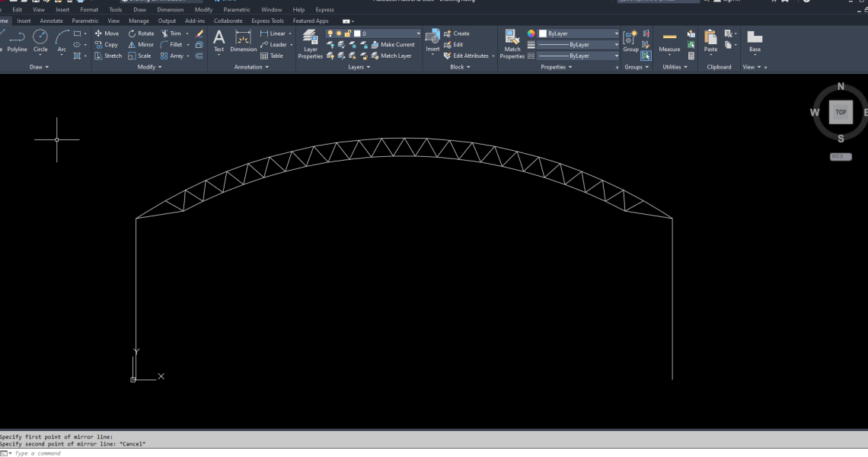The image size is (868, 457).
Task: Open the Quick Calculator icon
Action: pos(691,56)
